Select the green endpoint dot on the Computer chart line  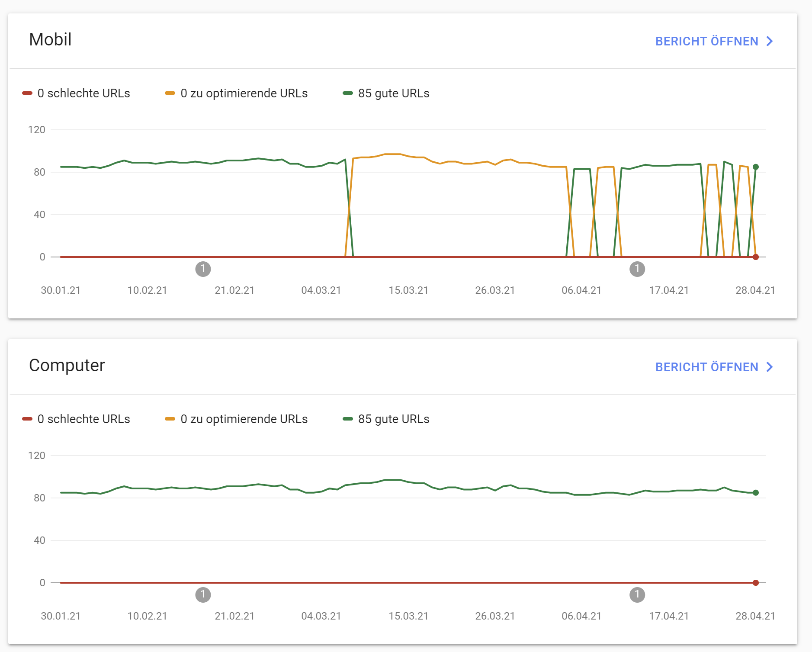(x=755, y=492)
